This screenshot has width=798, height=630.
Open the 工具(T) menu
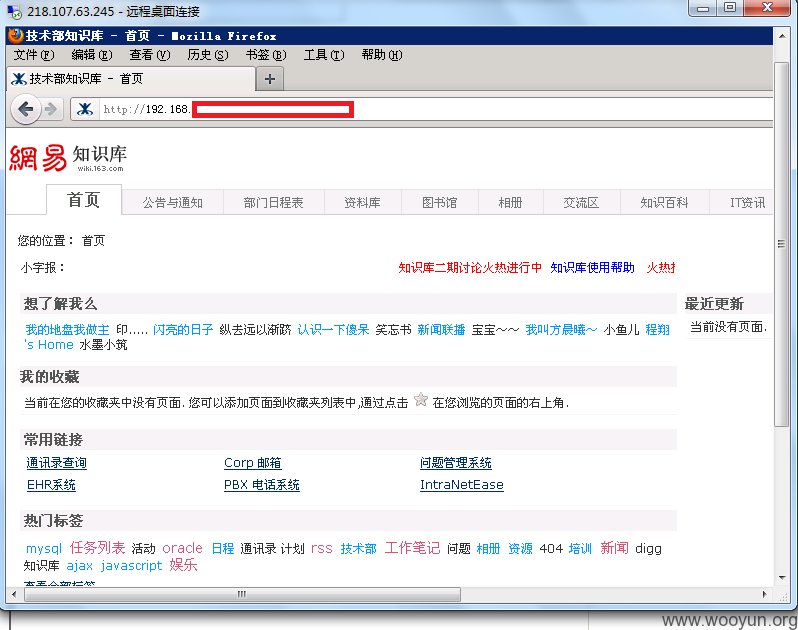tap(324, 54)
